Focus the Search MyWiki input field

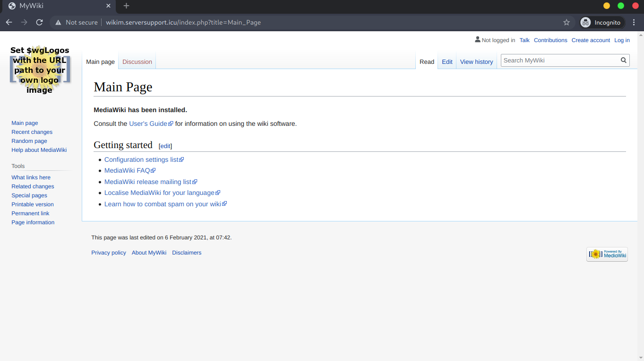[x=560, y=61]
